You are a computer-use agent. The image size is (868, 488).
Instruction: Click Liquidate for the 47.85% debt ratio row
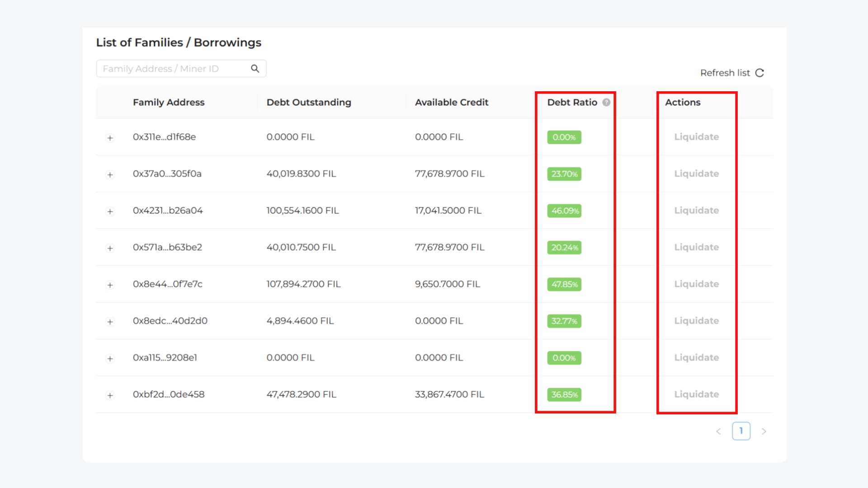click(x=696, y=284)
